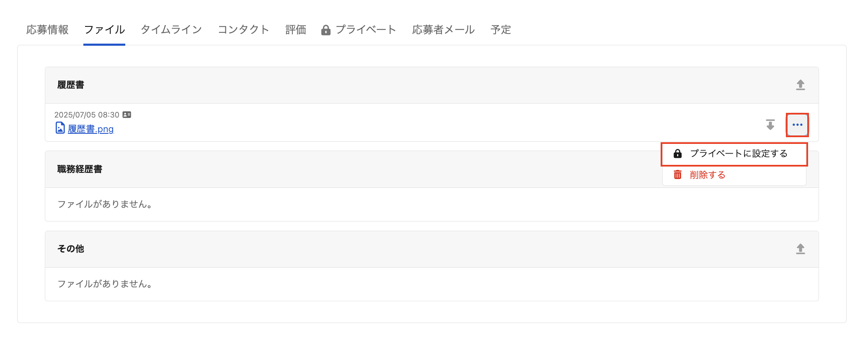The height and width of the screenshot is (344, 868).
Task: Open the 予定 tab
Action: pos(501,30)
